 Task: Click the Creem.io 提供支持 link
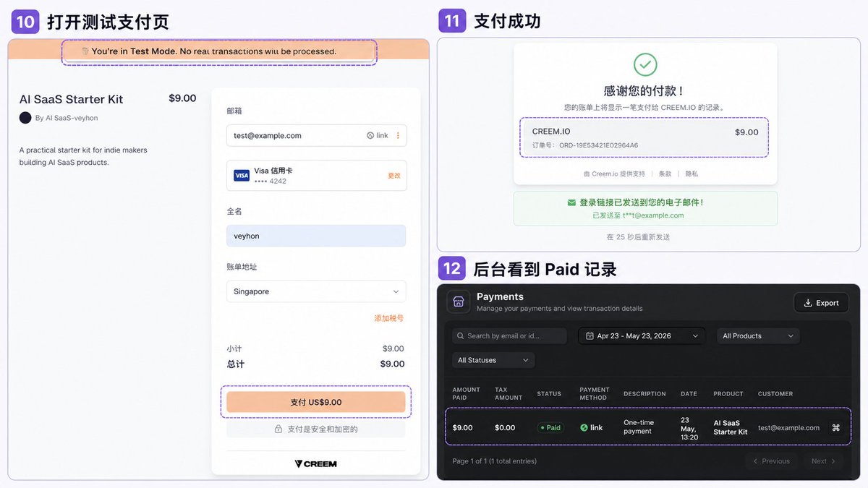click(x=614, y=174)
